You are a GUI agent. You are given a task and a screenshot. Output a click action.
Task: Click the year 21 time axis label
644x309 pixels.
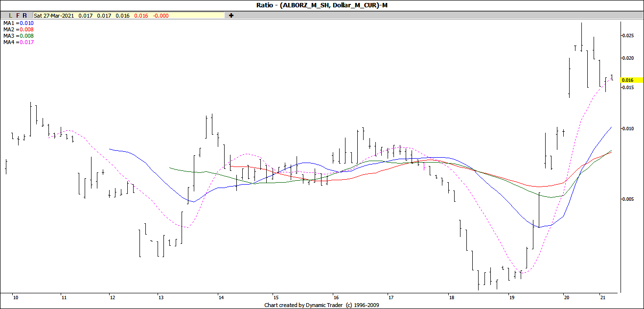[603, 297]
